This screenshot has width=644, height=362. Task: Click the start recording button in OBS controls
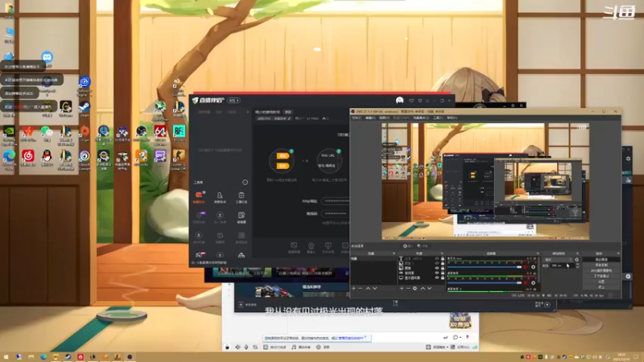point(601,265)
